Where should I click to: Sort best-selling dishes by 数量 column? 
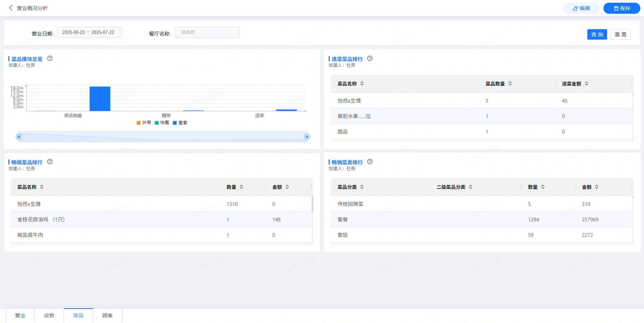241,187
